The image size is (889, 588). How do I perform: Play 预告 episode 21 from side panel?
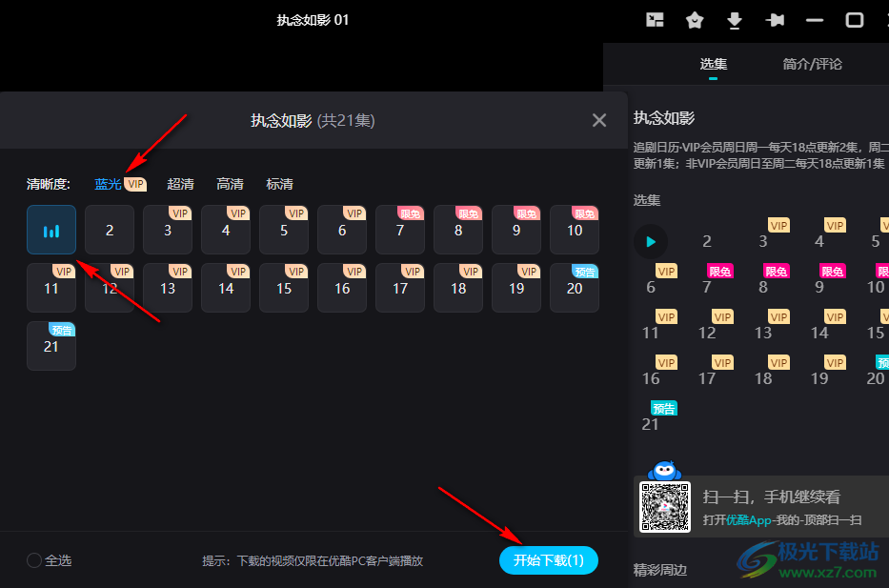(651, 423)
